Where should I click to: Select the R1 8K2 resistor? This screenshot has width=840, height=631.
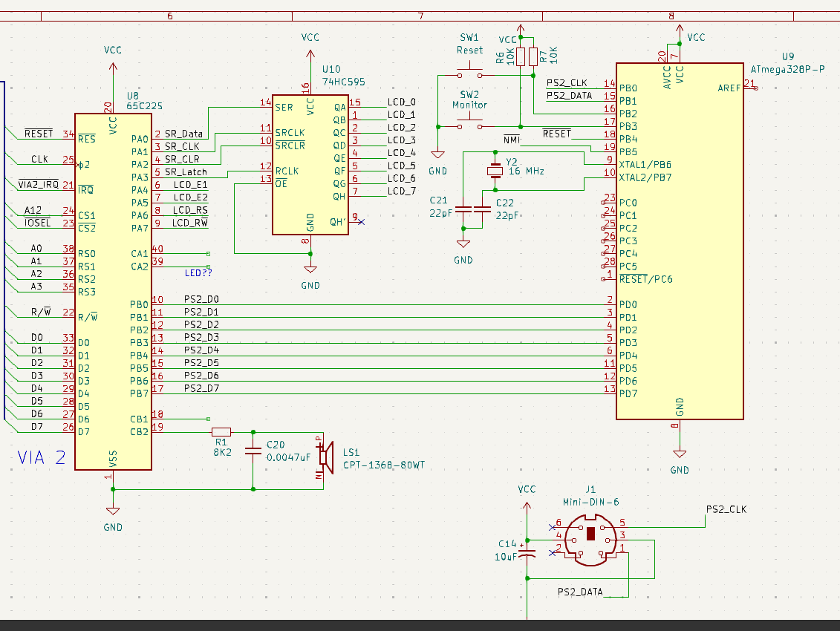click(x=221, y=431)
